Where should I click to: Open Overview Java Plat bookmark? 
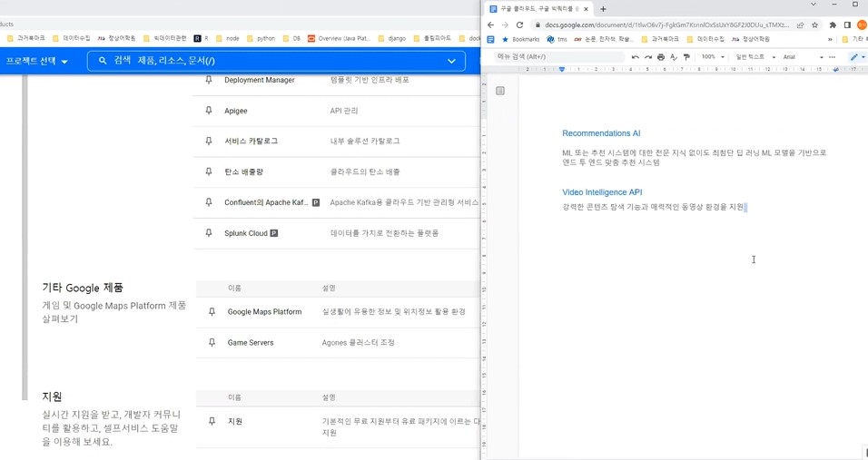[339, 38]
